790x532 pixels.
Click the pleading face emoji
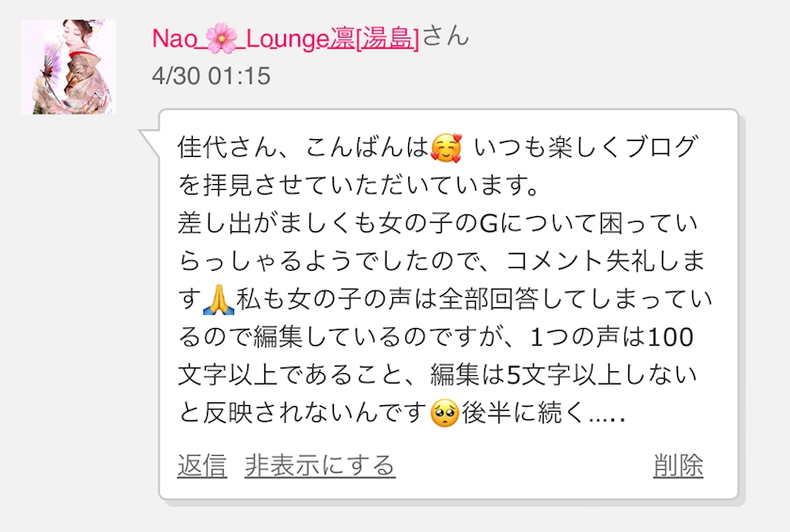pos(445,414)
